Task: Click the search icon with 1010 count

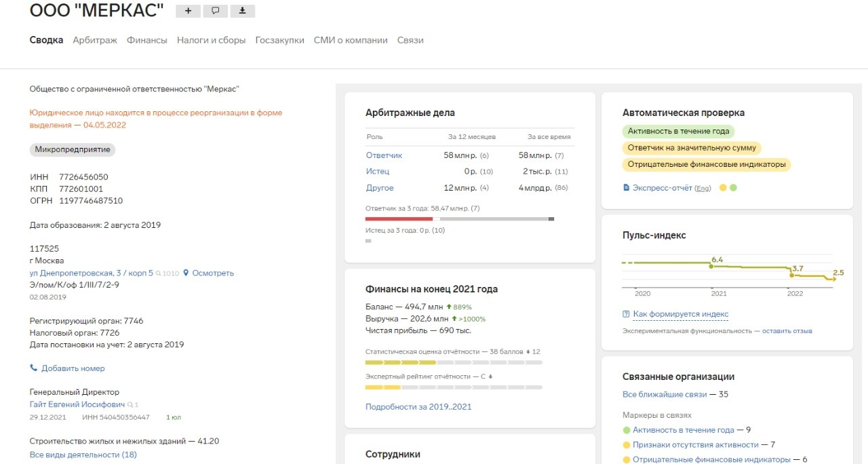Action: [167, 273]
